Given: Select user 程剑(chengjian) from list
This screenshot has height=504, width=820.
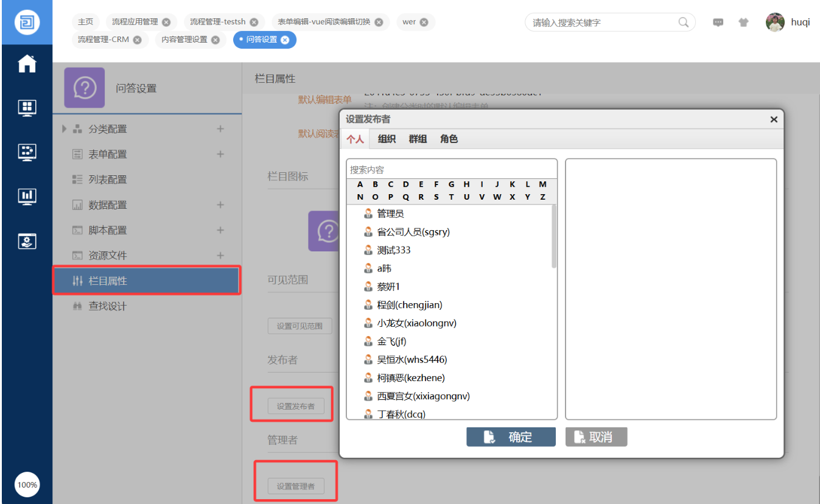Looking at the screenshot, I should pos(409,305).
